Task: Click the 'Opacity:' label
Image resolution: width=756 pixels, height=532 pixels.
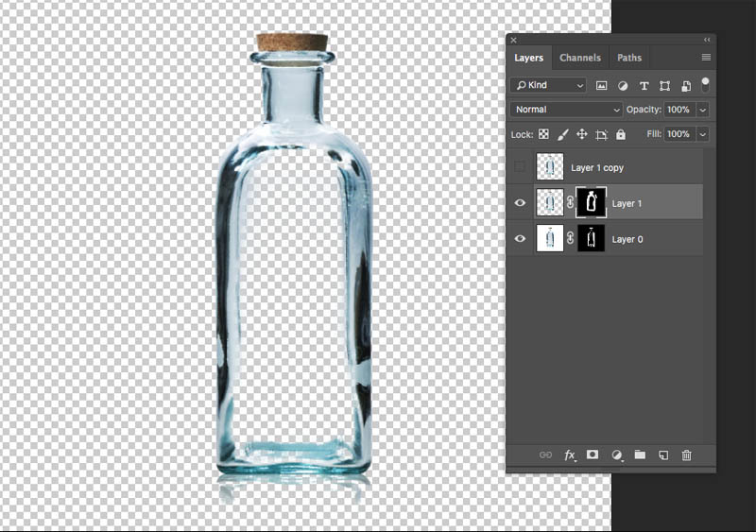Action: 644,110
